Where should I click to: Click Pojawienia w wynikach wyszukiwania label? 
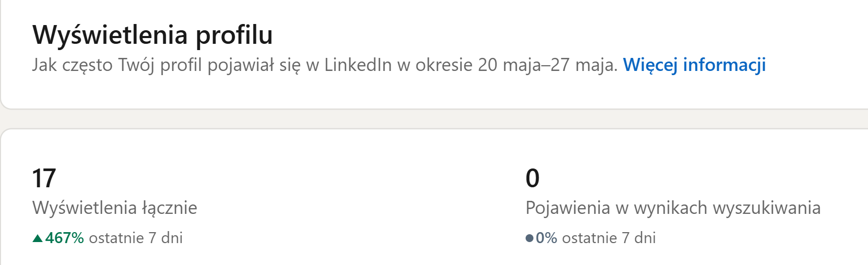point(673,208)
